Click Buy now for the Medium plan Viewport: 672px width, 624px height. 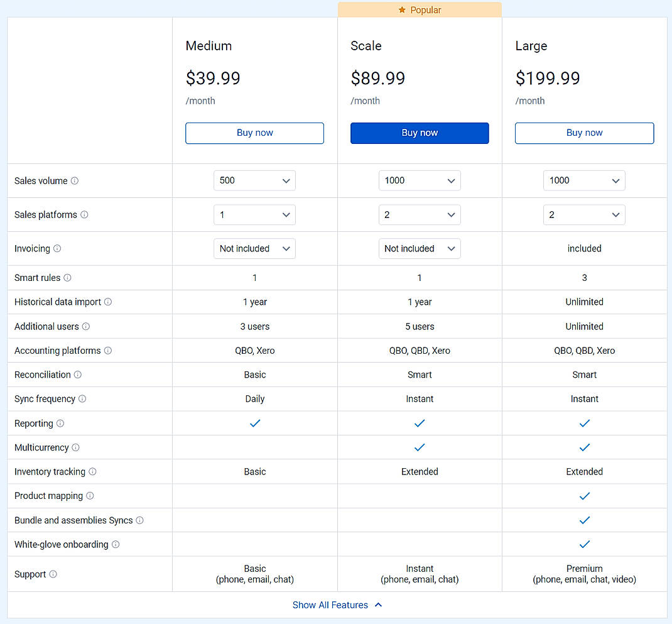click(x=254, y=133)
